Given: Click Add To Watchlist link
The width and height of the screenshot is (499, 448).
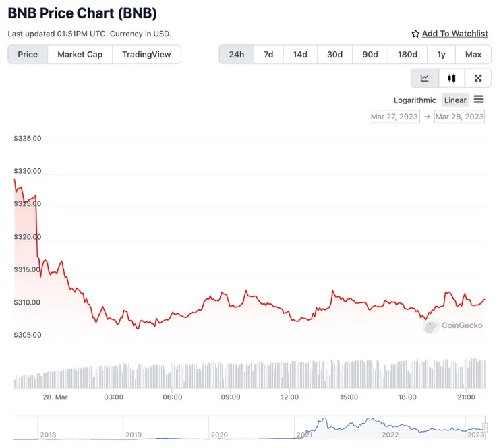Looking at the screenshot, I should pyautogui.click(x=454, y=34).
